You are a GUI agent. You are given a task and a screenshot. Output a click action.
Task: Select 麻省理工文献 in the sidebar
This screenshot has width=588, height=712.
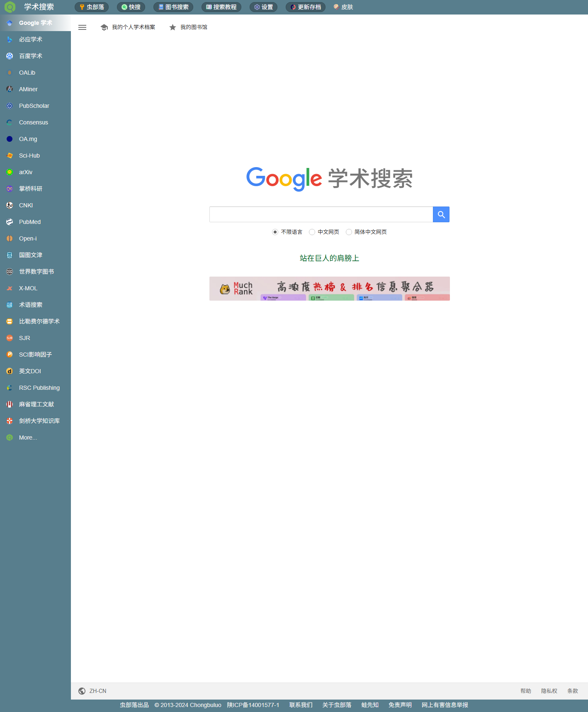tap(35, 404)
